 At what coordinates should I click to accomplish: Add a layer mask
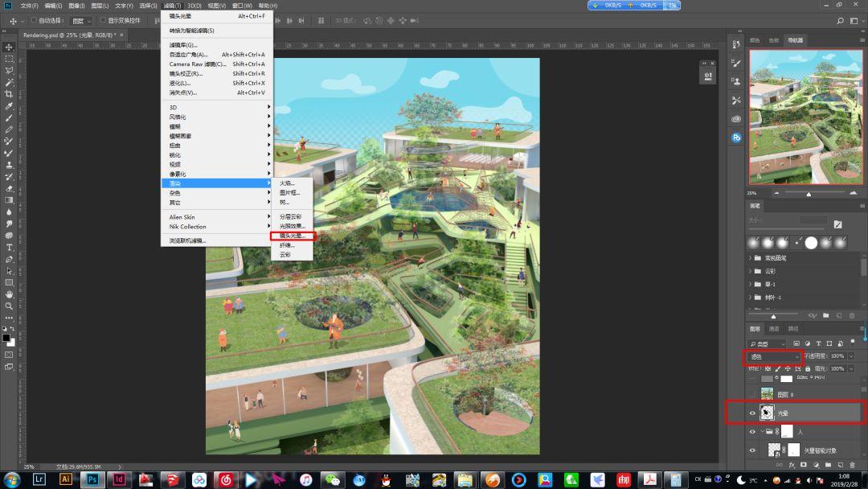point(804,465)
